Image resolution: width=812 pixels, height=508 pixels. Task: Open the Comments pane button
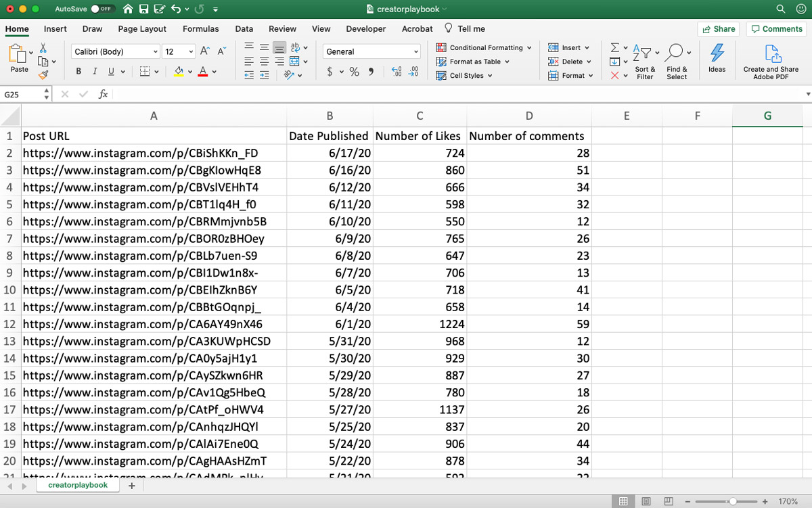pyautogui.click(x=775, y=29)
